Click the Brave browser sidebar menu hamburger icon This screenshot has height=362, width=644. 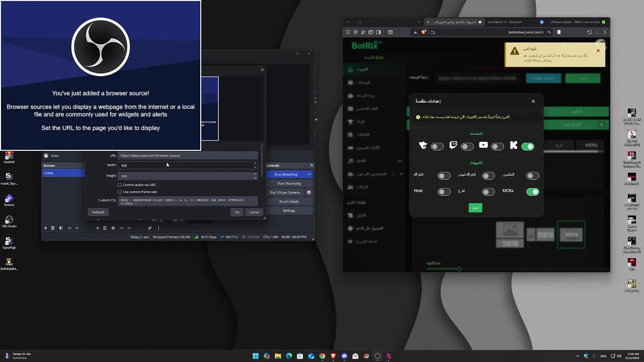point(348,32)
